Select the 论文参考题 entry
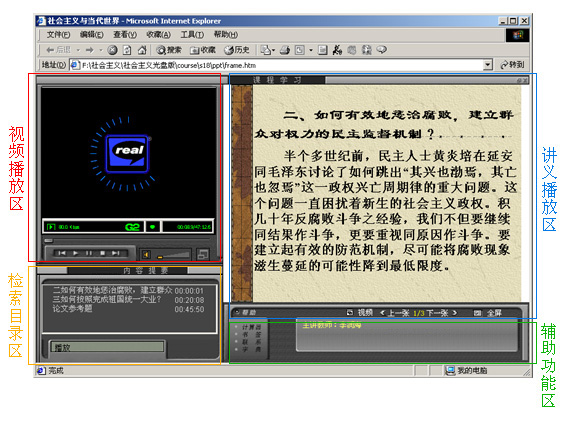The image size is (571, 426). pyautogui.click(x=72, y=308)
